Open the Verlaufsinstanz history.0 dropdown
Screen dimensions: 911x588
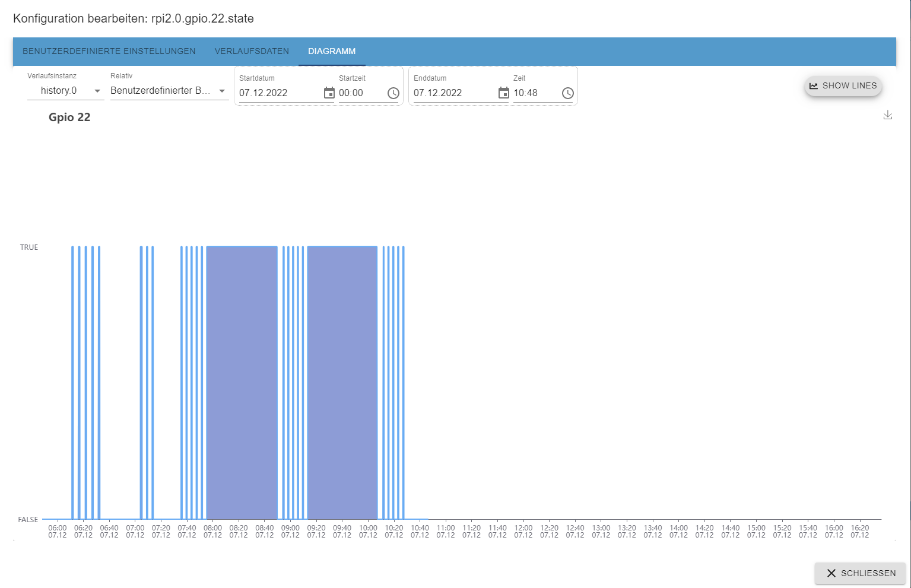pos(66,91)
